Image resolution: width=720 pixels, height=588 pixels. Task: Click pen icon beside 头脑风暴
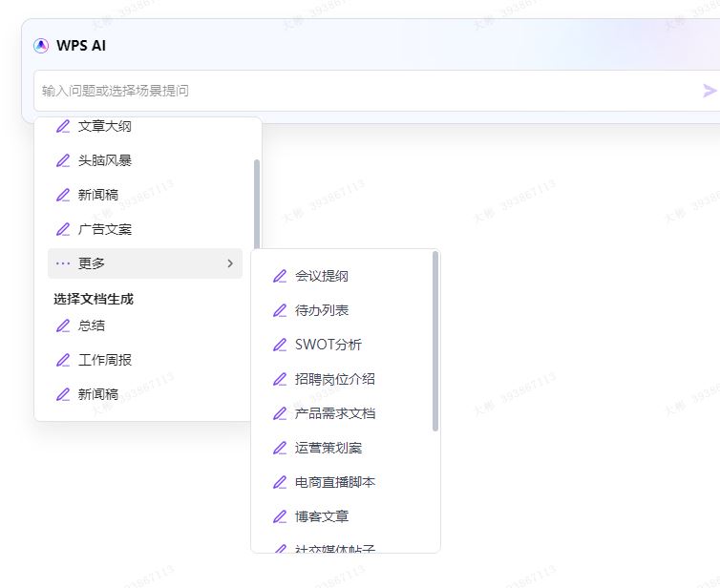pos(63,160)
